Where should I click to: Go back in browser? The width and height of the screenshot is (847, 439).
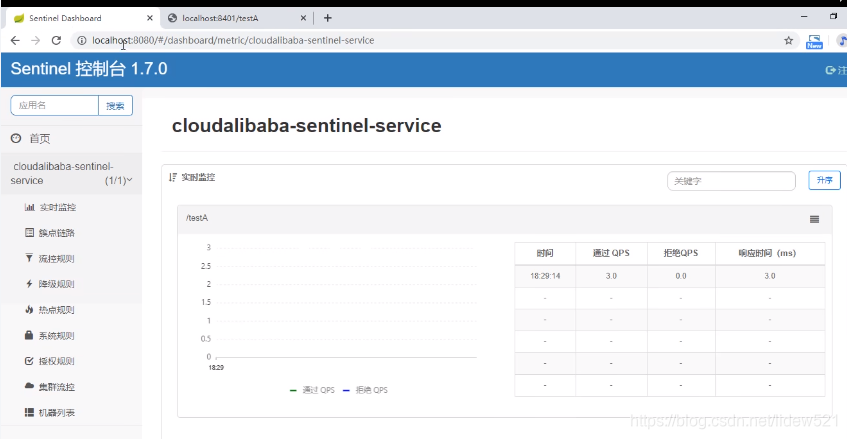(x=15, y=40)
